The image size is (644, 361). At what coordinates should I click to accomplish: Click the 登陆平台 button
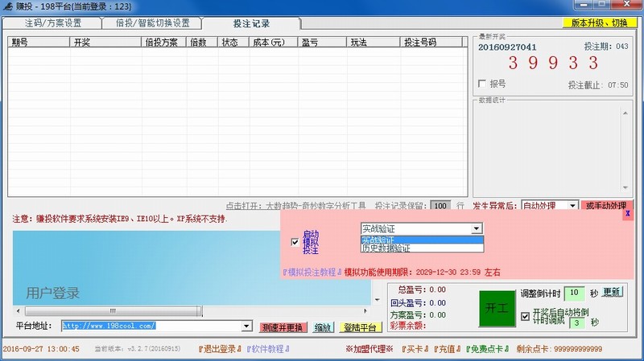click(x=360, y=327)
